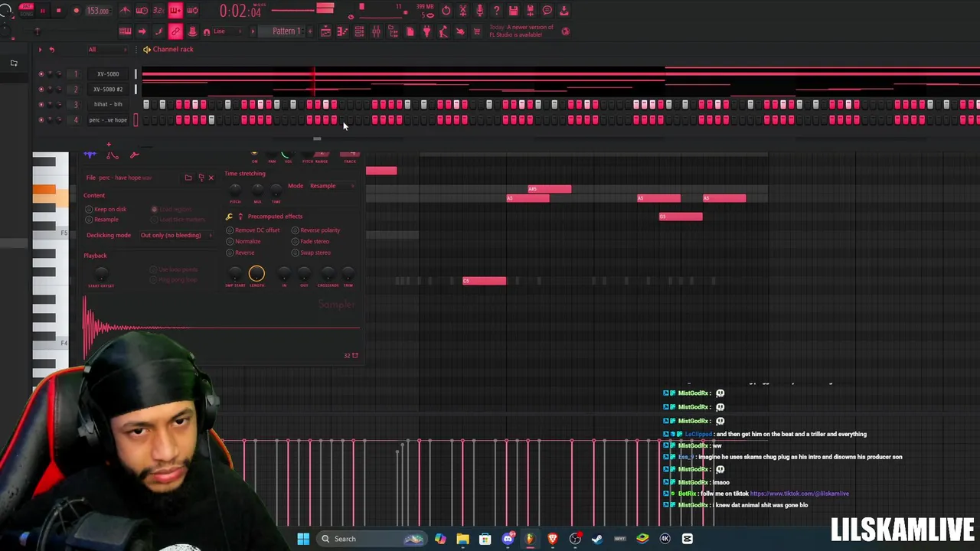Select the XV-5080 #2 channel button
Screen dimensions: 980x551
click(x=108, y=90)
